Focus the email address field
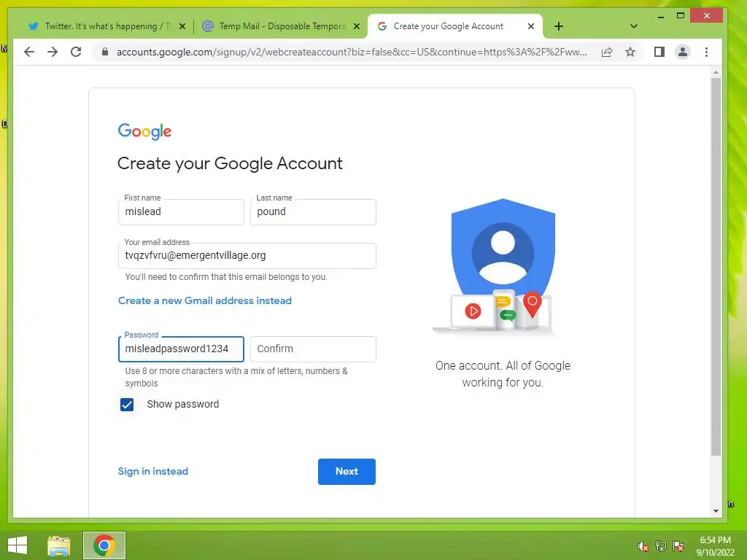Screen dimensions: 747x560 [247, 256]
